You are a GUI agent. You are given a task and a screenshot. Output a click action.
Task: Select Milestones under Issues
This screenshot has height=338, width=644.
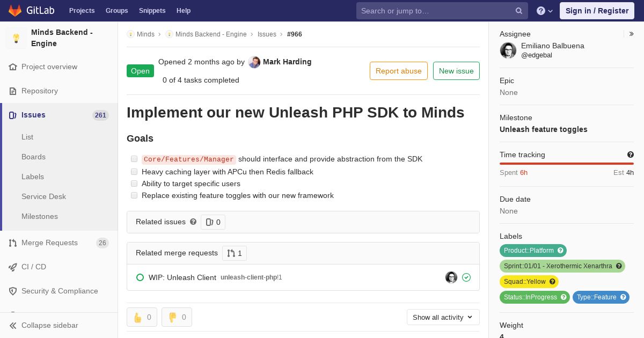40,216
